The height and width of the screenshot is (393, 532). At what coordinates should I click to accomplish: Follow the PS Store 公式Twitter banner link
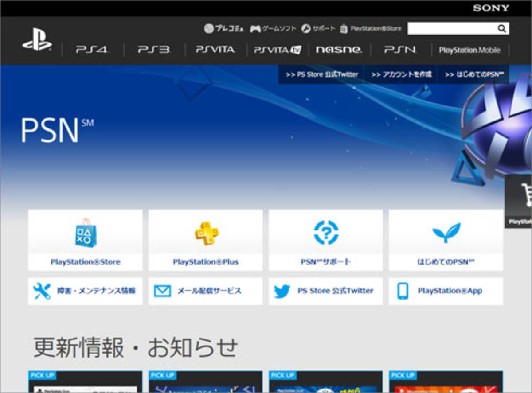[322, 74]
